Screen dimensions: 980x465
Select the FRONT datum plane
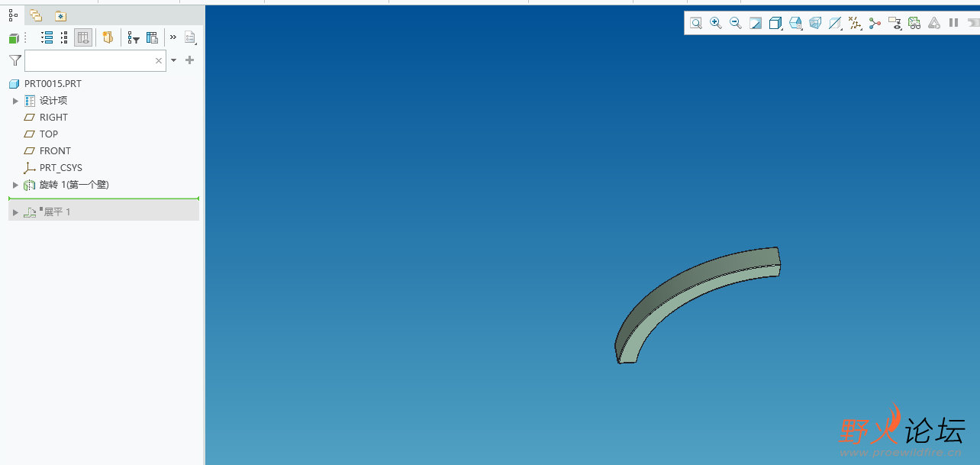pyautogui.click(x=55, y=151)
